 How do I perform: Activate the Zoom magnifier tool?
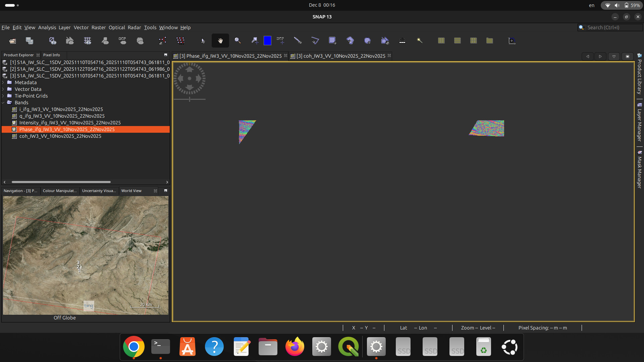[237, 41]
